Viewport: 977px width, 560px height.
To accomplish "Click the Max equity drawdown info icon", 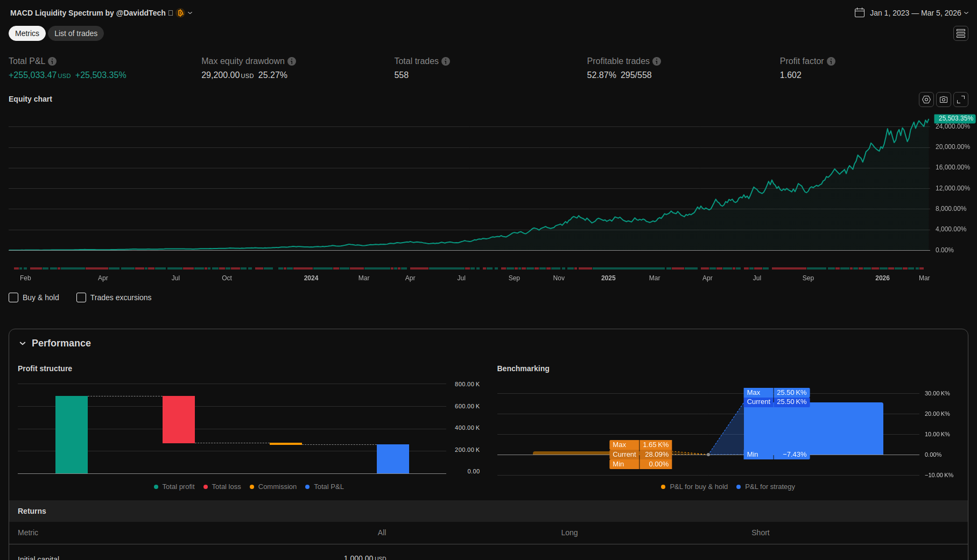I will 292,61.
